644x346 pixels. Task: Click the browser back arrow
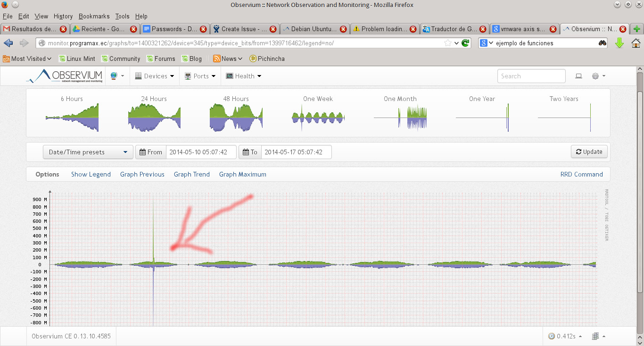8,43
